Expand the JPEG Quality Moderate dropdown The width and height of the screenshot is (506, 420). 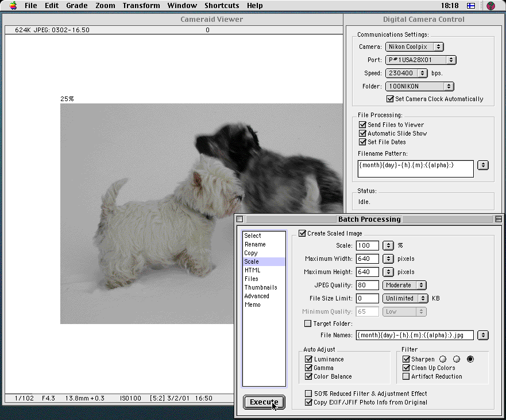[404, 285]
